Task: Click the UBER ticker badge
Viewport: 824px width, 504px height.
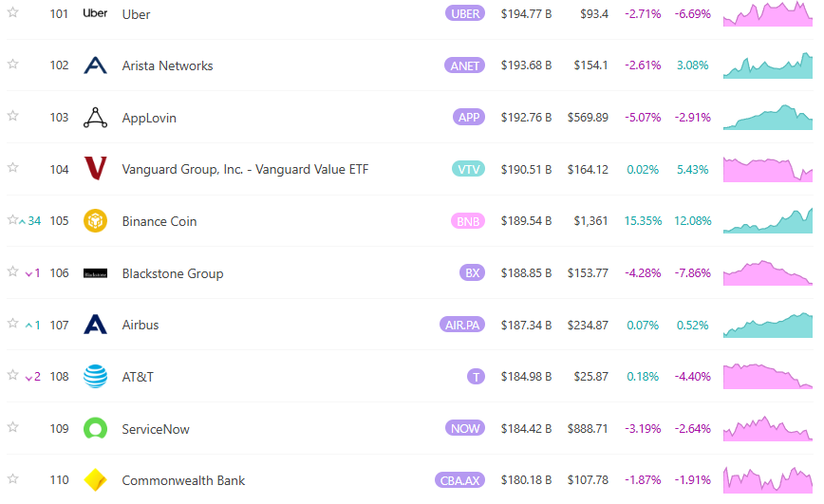Action: click(464, 13)
